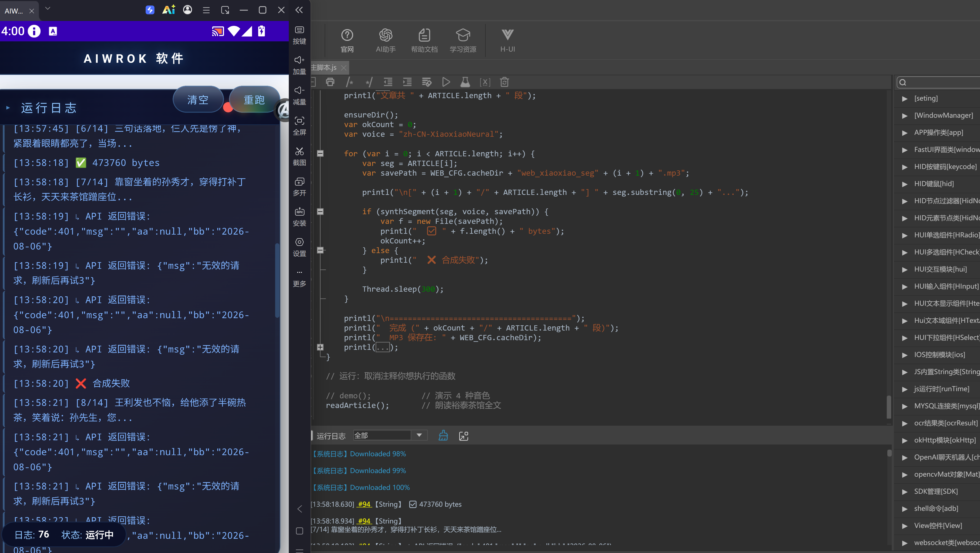This screenshot has height=553, width=980.
Task: Click the emulator window snap icon
Action: [225, 10]
